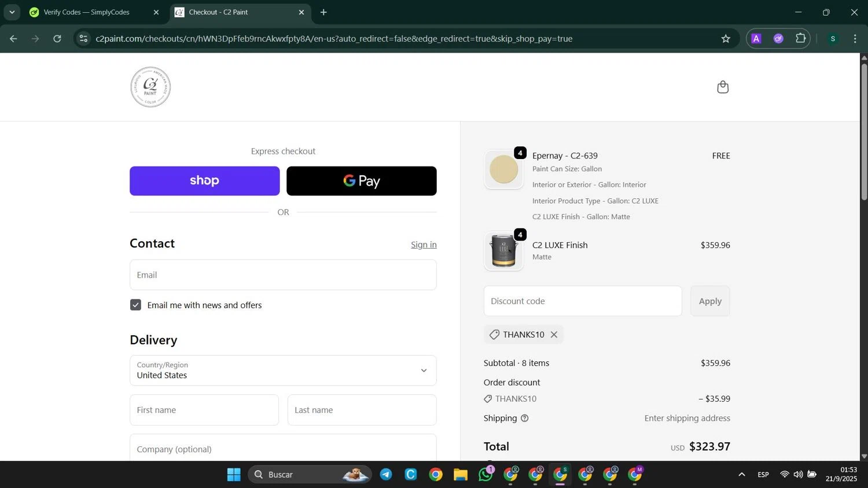This screenshot has height=488, width=868.
Task: Apply the discount code
Action: pos(710,301)
